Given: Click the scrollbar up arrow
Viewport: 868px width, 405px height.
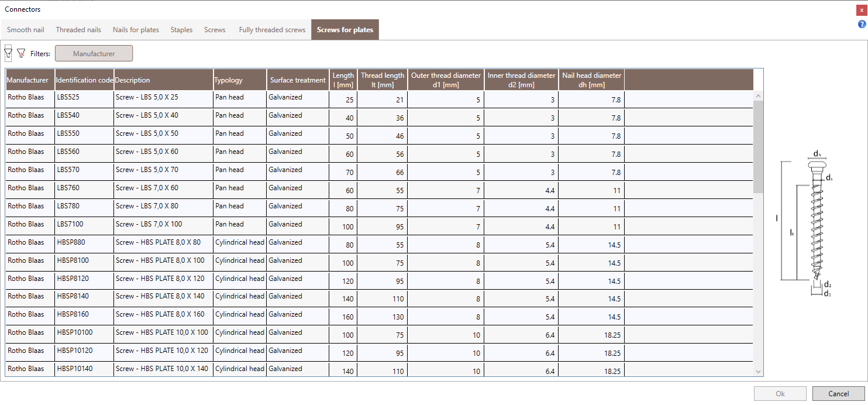Looking at the screenshot, I should pos(759,95).
